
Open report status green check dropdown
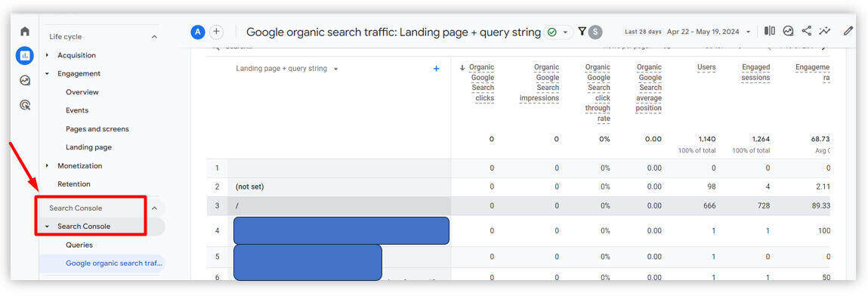tap(558, 32)
